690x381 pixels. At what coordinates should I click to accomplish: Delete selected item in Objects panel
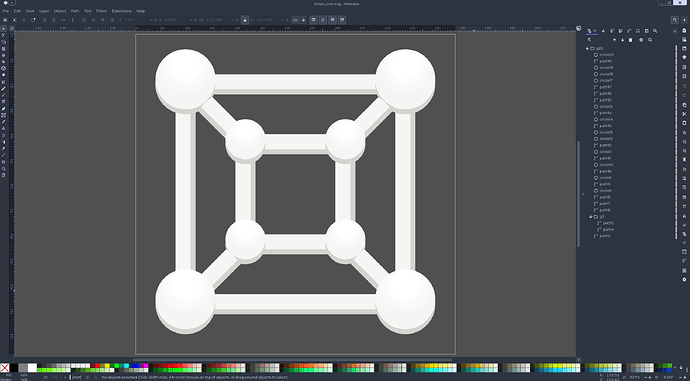point(630,40)
